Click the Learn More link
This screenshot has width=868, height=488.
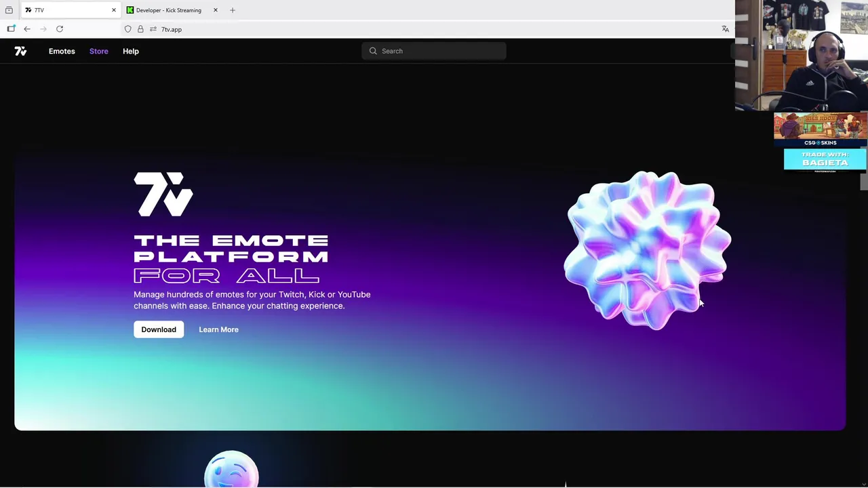point(218,329)
